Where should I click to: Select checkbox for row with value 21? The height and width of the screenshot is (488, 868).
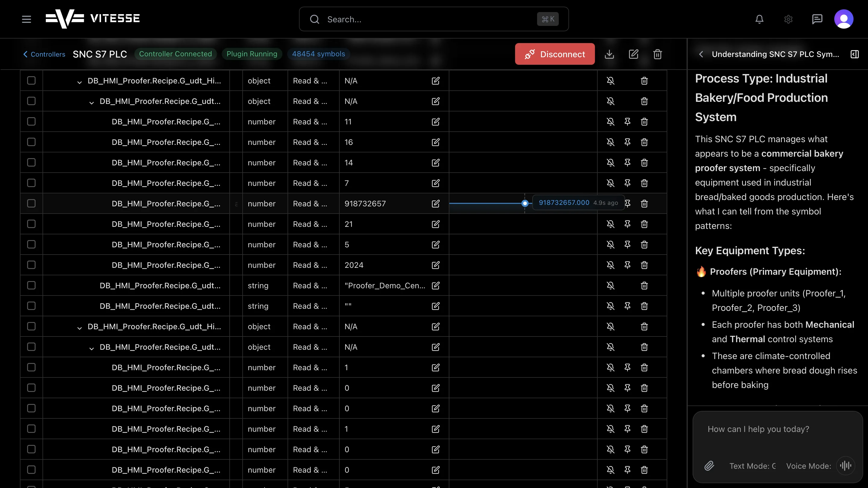tap(31, 224)
